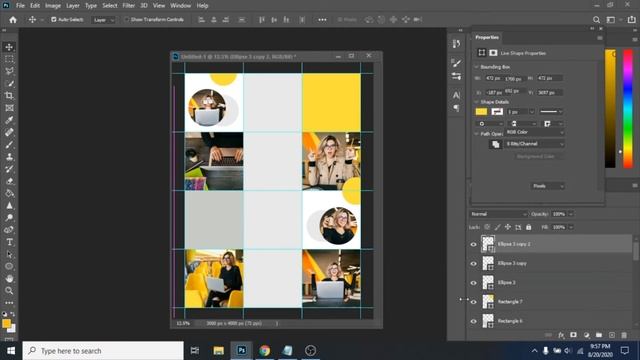
Task: Open the Pixels units dropdown
Action: 548,186
